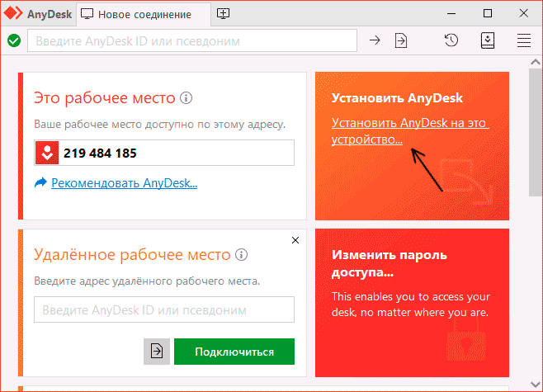Maximize the AnyDesk window
The image size is (543, 392).
(x=488, y=13)
